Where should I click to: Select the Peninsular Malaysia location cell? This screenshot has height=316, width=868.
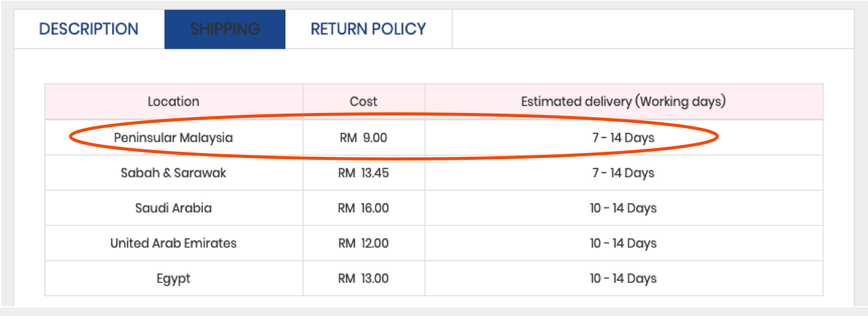pos(174,138)
